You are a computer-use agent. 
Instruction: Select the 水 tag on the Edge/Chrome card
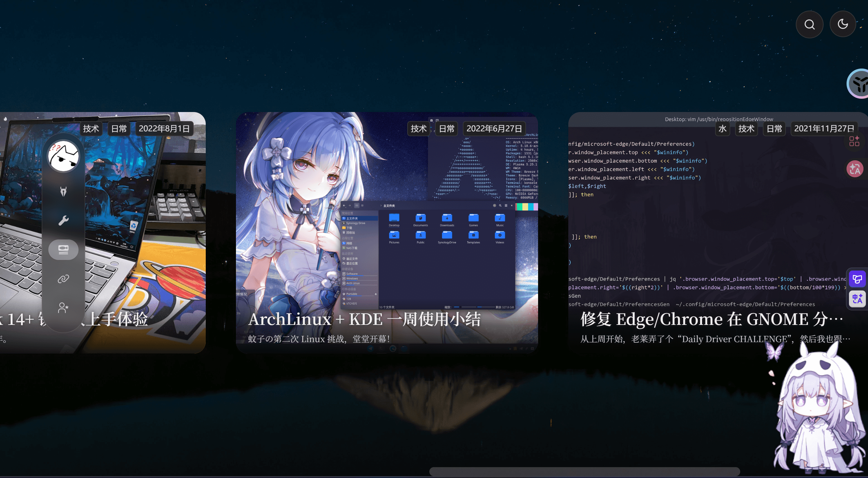click(722, 129)
